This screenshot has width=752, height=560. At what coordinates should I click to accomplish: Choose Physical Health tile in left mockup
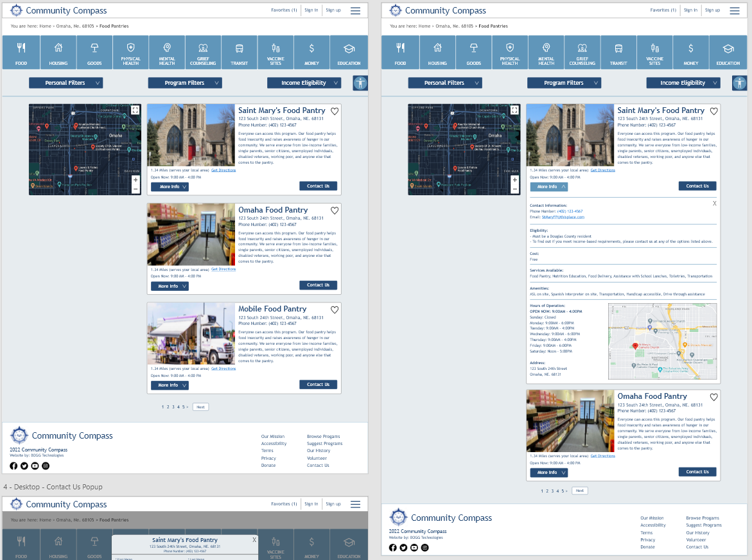pyautogui.click(x=130, y=52)
